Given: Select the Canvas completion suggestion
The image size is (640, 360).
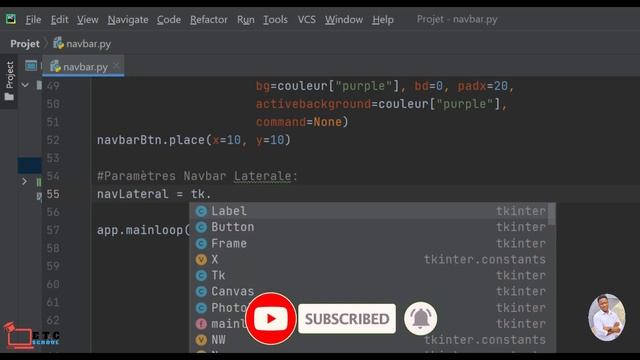Looking at the screenshot, I should coord(369,291).
